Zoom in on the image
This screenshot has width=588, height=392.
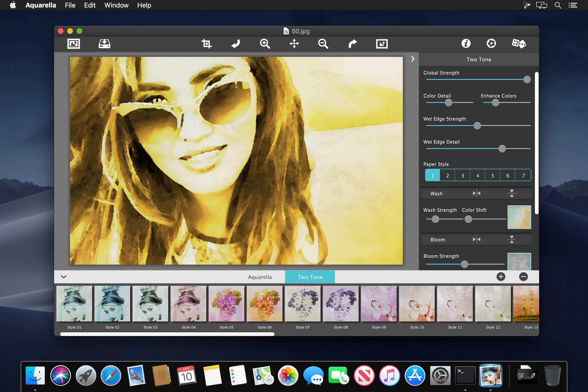pos(265,44)
